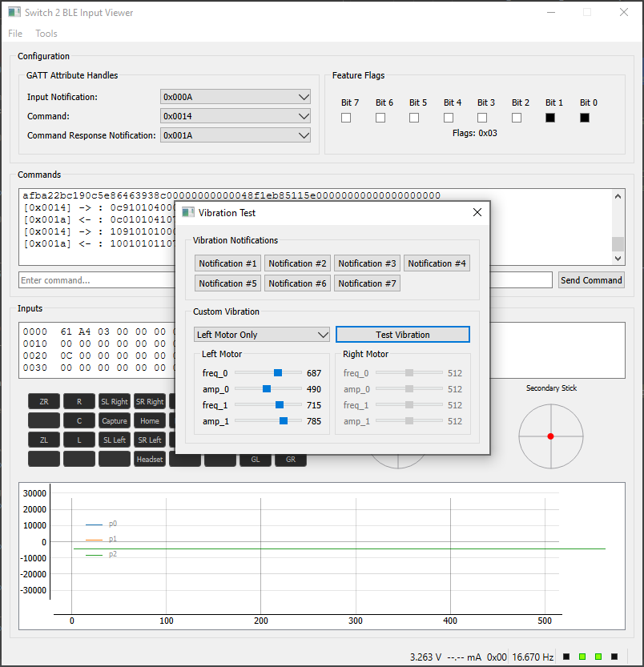Close the Vibration Test dialog

tap(477, 212)
